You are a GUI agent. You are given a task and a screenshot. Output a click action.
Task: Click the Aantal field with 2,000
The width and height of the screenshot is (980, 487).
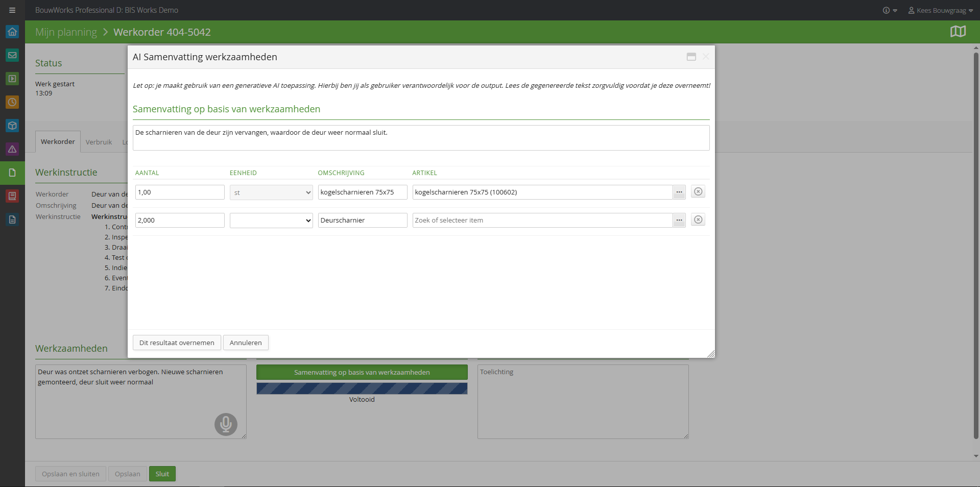pyautogui.click(x=180, y=220)
